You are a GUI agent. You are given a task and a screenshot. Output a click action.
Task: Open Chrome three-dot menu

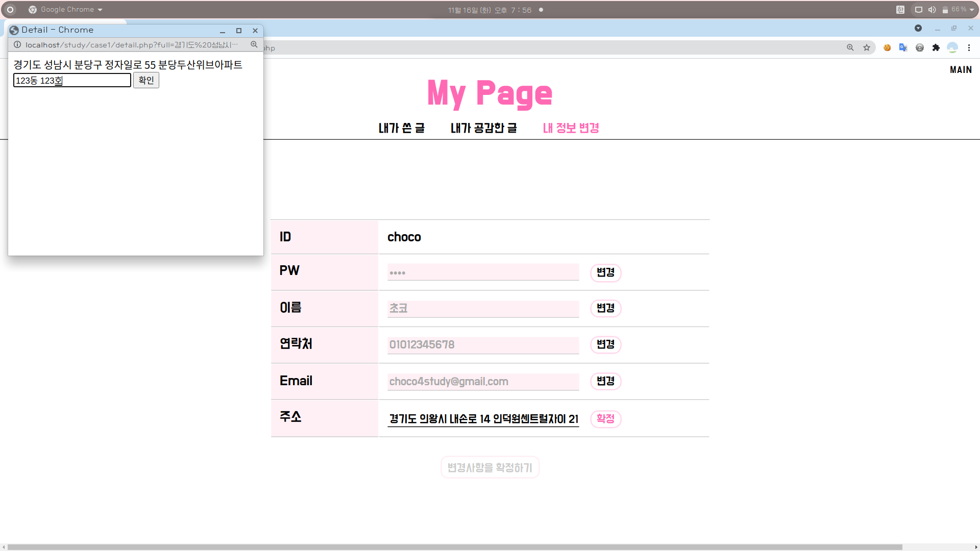click(969, 47)
